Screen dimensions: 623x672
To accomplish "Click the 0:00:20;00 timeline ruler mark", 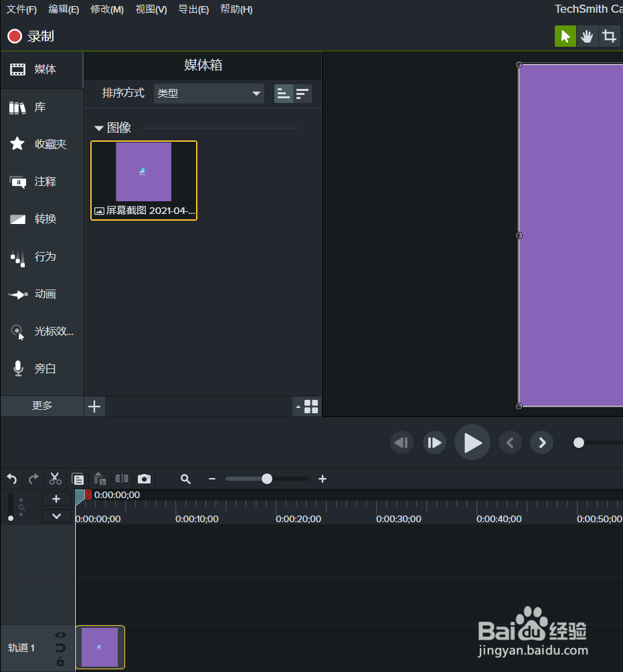I will tap(298, 519).
